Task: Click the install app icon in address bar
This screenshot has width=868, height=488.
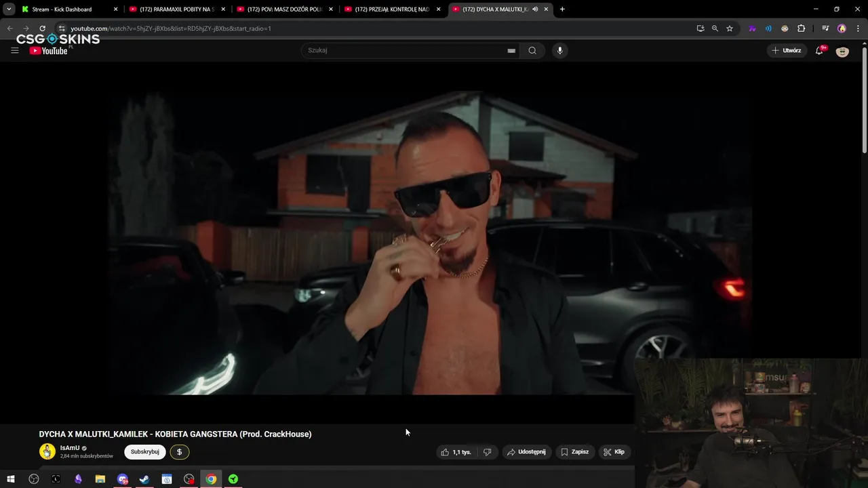Action: (x=701, y=28)
